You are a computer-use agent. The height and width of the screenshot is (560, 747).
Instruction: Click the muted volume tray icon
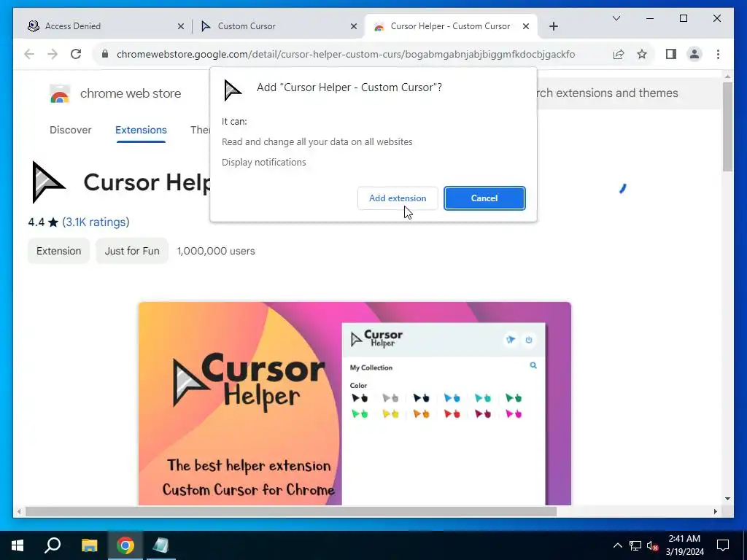click(x=652, y=545)
